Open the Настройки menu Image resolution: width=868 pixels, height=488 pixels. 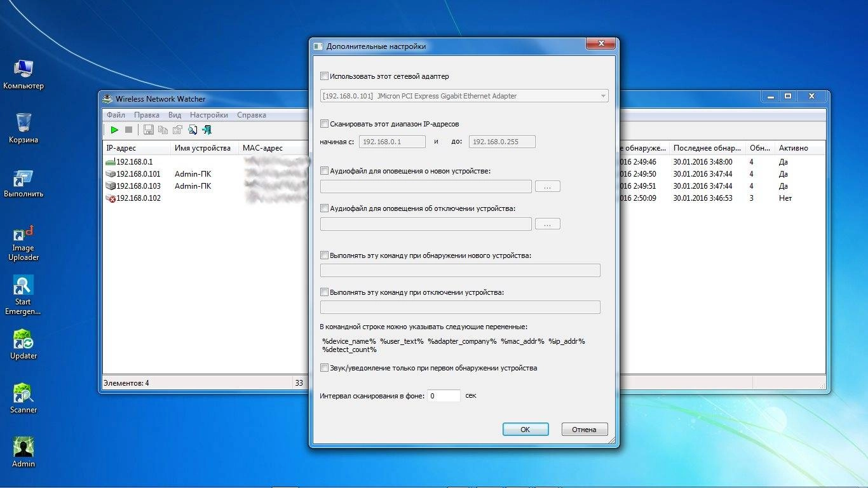coord(209,115)
